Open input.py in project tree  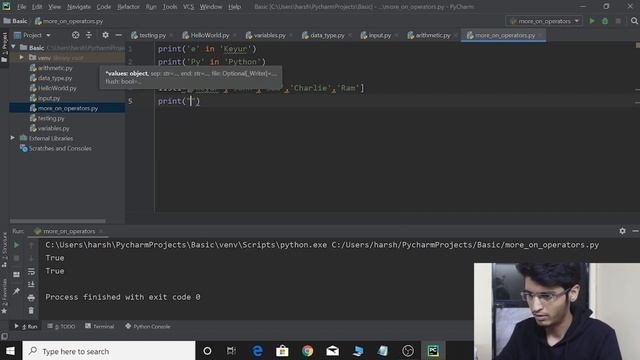(45, 98)
